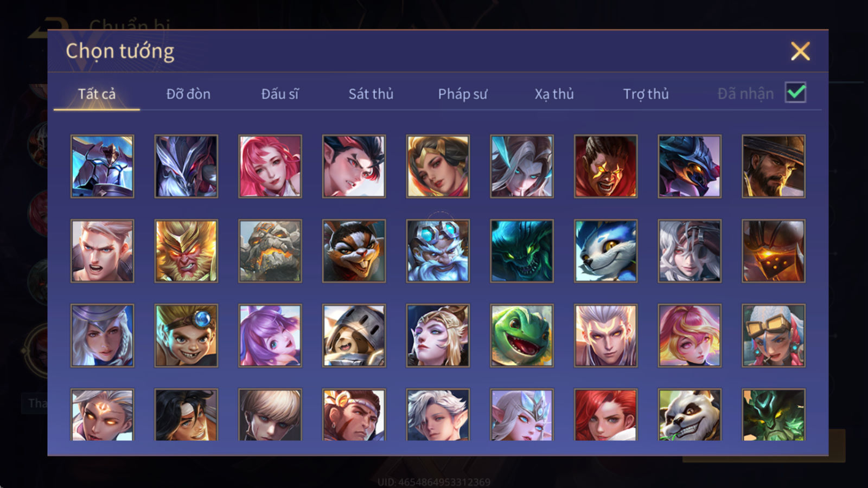868x488 pixels.
Task: Switch to the Xạ thủ tab
Action: (x=554, y=94)
